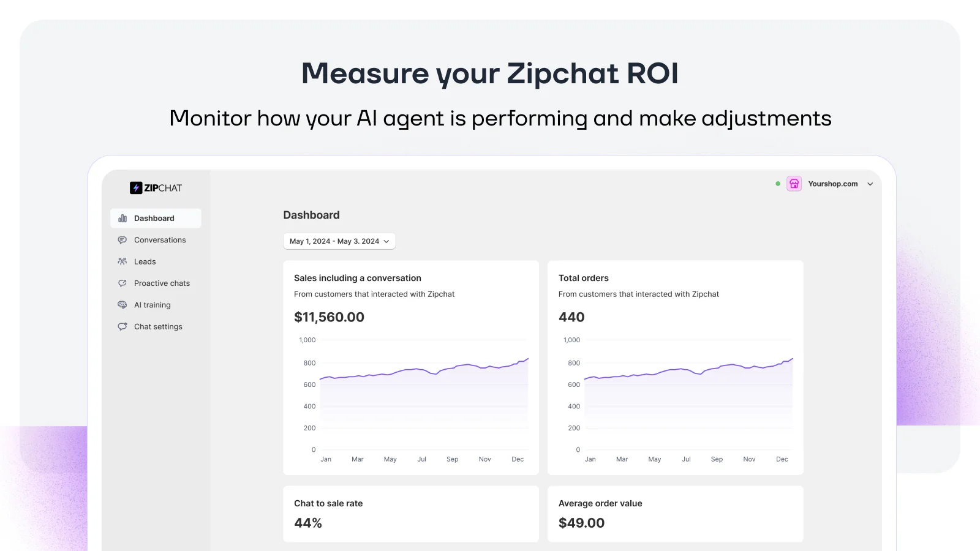The image size is (980, 551).
Task: Expand the Yourshop.com account dropdown chevron
Action: pos(870,184)
